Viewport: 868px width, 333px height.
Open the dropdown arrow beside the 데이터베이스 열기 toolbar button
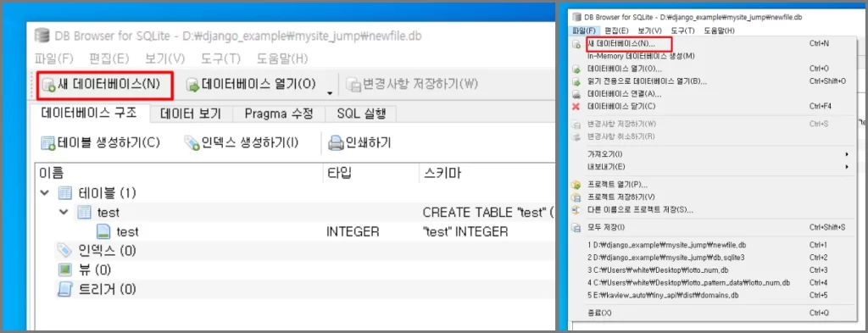coord(330,93)
